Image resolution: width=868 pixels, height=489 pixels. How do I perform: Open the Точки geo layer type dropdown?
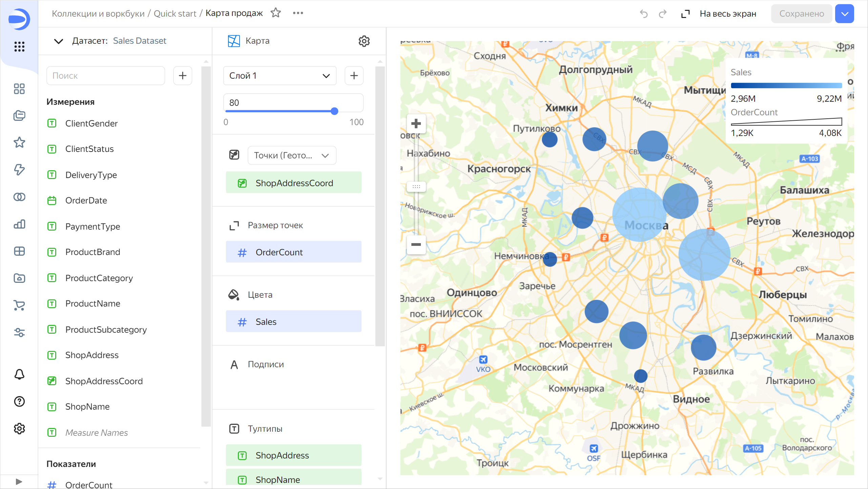point(291,155)
